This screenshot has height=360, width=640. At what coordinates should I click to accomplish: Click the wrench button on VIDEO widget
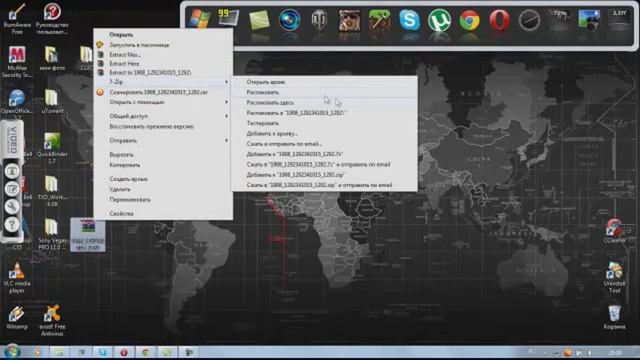[12, 206]
